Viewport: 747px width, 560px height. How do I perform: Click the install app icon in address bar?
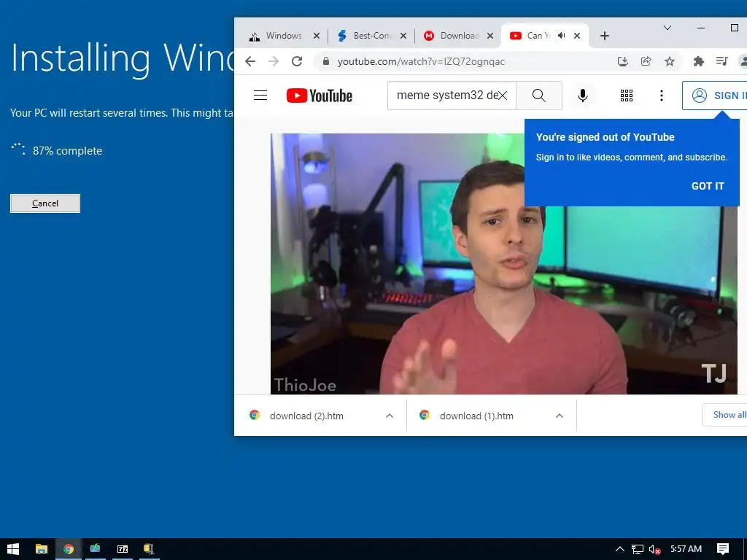(x=623, y=61)
